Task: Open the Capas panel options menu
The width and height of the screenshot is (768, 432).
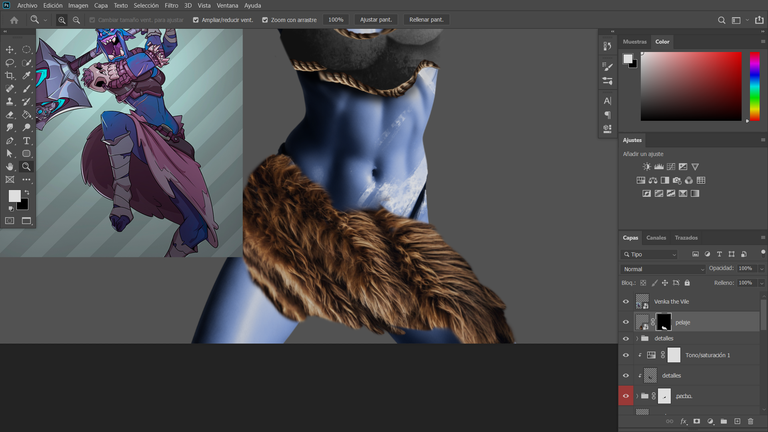Action: (763, 238)
